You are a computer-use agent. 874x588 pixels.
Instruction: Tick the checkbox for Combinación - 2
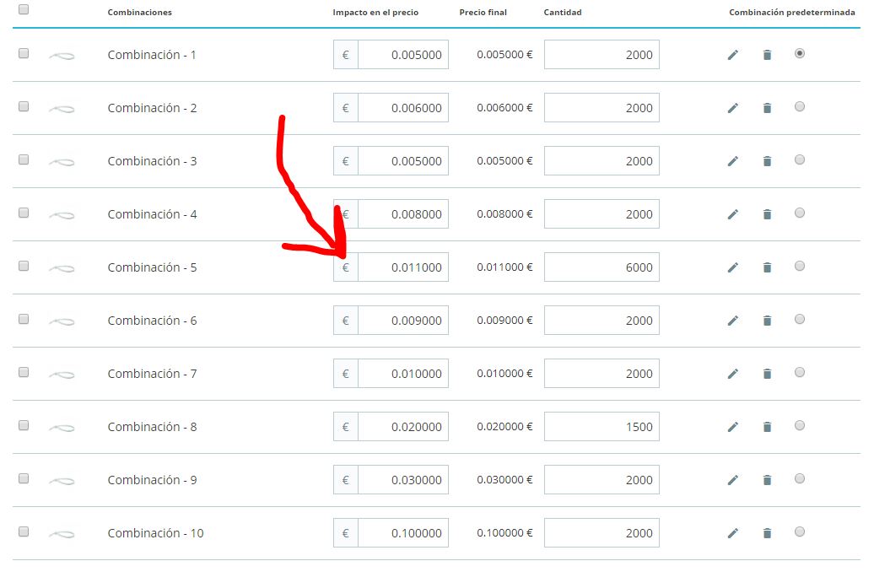tap(24, 106)
